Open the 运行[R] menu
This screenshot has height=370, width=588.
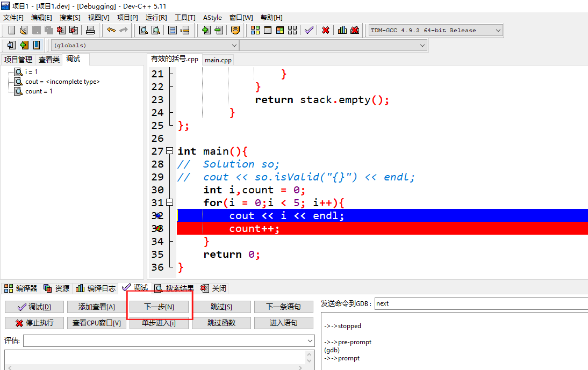[156, 17]
